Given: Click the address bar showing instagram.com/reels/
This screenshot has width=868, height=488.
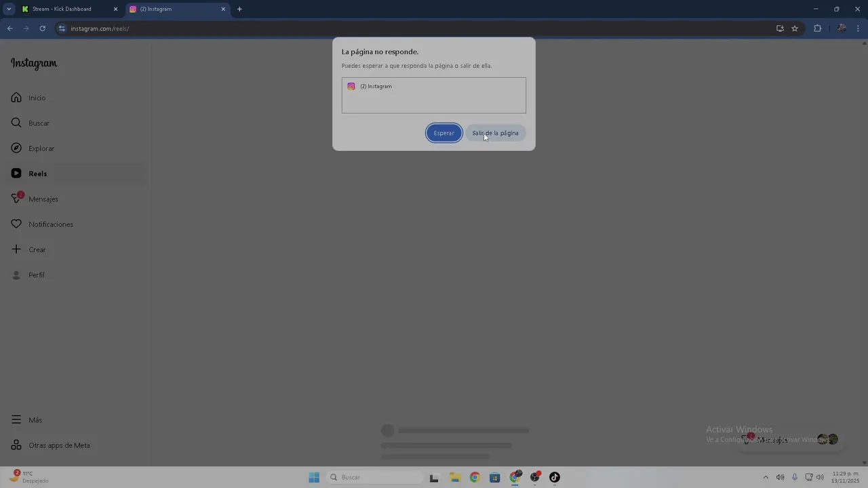Looking at the screenshot, I should click(x=414, y=28).
